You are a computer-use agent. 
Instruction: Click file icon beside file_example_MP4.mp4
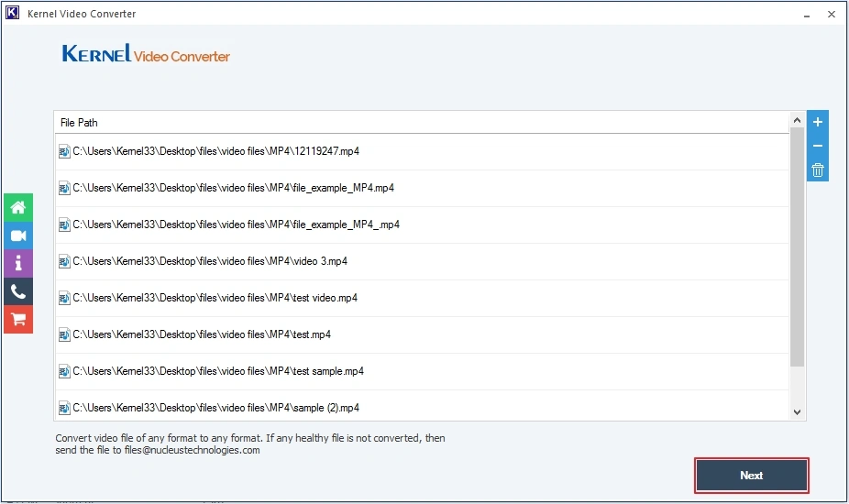coord(64,188)
